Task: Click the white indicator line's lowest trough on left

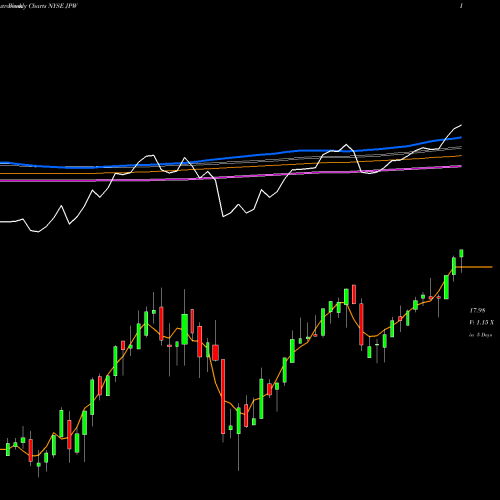Action: pyautogui.click(x=38, y=231)
